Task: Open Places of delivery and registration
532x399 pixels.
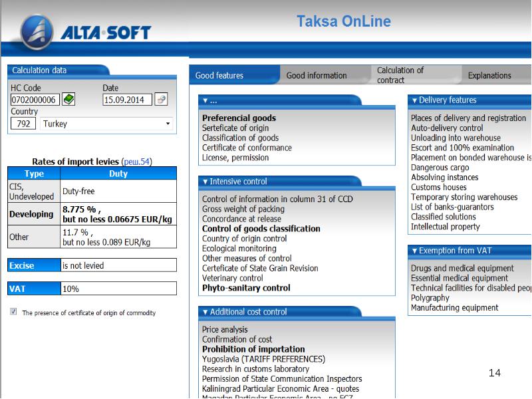Action: tap(469, 118)
